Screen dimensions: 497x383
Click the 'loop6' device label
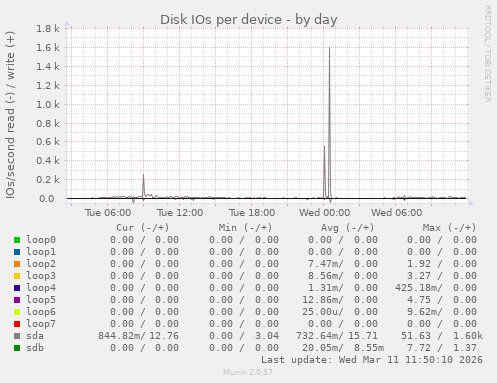point(41,312)
